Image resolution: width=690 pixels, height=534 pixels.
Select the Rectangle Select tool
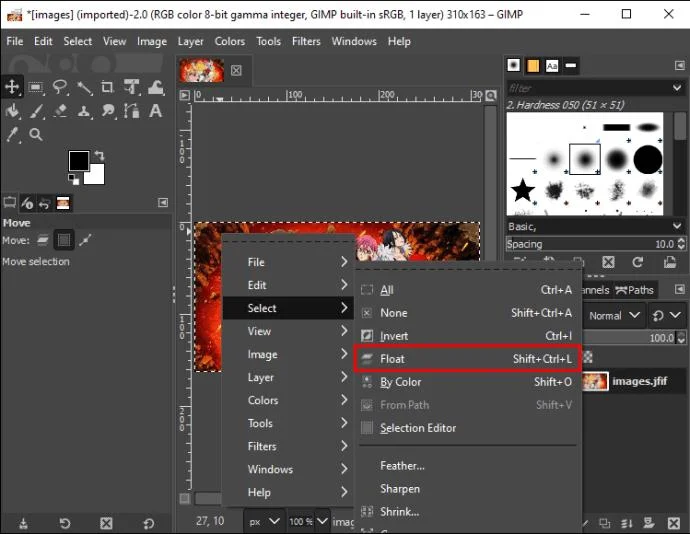point(36,87)
